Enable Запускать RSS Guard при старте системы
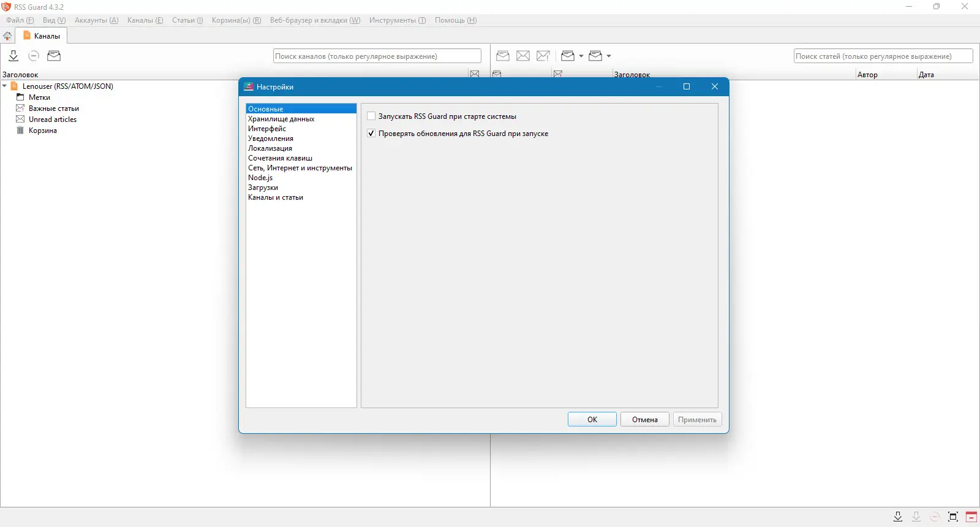 tap(371, 116)
